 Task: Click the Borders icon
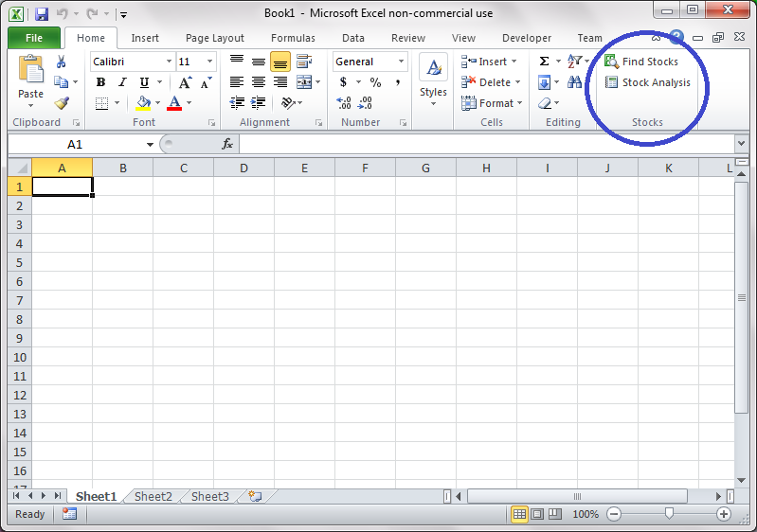click(101, 103)
